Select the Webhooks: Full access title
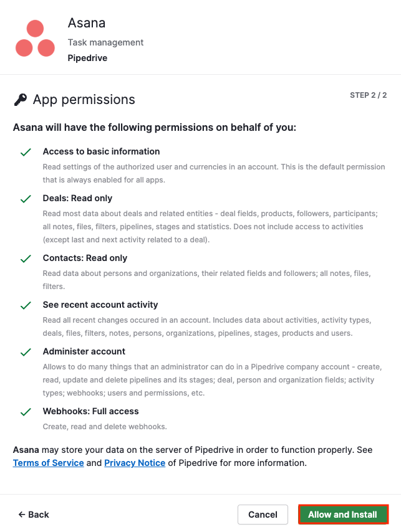The width and height of the screenshot is (401, 532). pyautogui.click(x=90, y=411)
